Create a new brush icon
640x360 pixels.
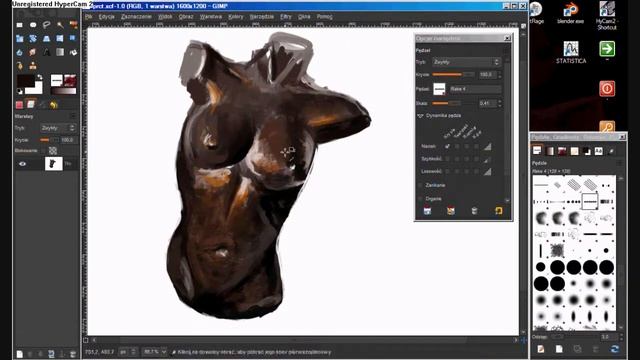(x=559, y=349)
